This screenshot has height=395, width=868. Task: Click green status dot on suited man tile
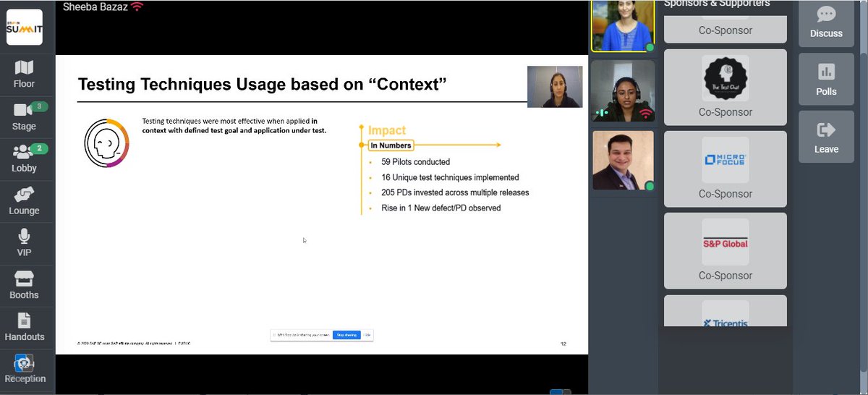tap(650, 187)
